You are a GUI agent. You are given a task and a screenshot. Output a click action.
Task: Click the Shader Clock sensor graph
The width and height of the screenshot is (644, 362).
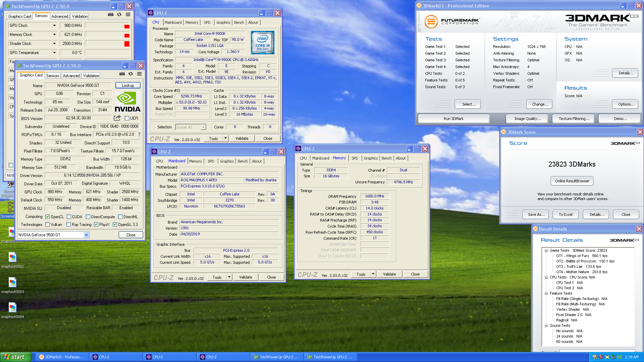coord(107,44)
